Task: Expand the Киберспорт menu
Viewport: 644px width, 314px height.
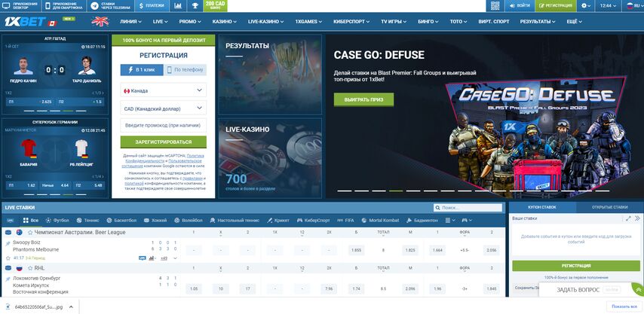Action: [x=351, y=22]
